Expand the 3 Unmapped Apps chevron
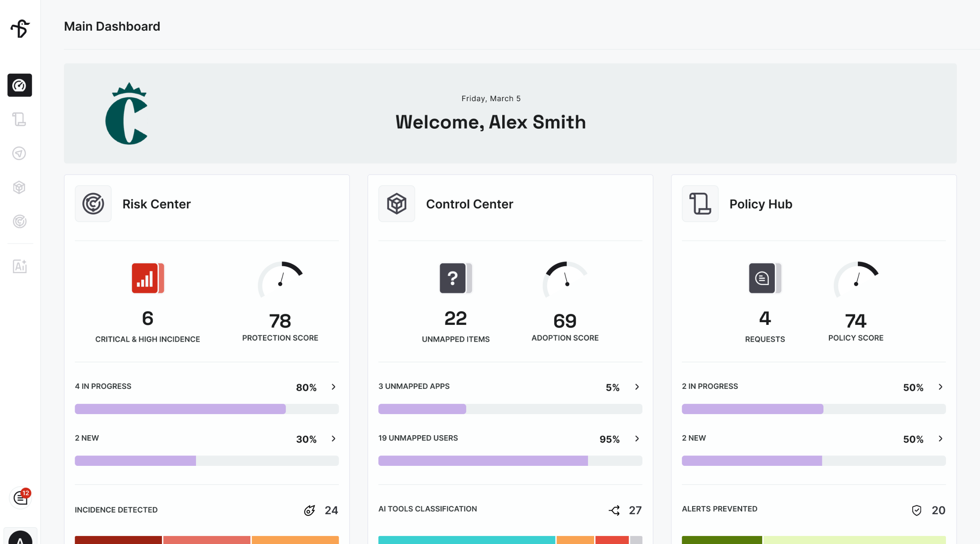Image resolution: width=980 pixels, height=544 pixels. tap(637, 387)
